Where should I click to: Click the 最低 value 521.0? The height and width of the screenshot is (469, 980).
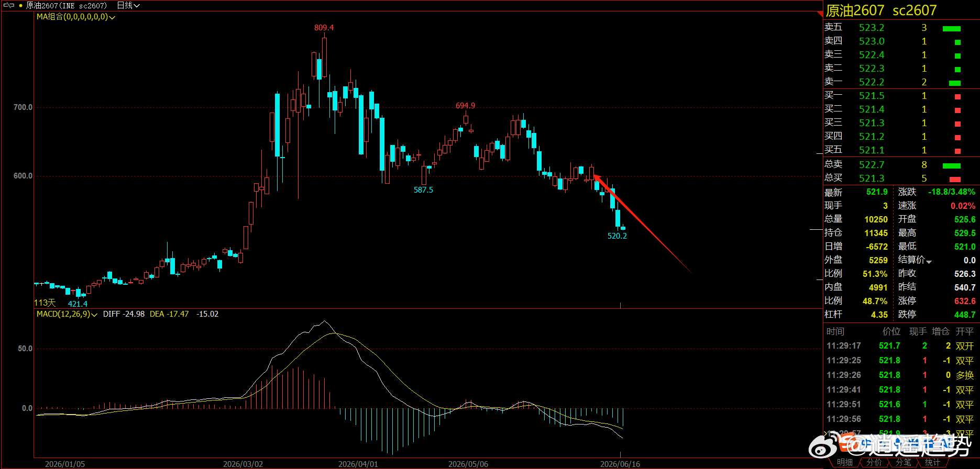(x=965, y=247)
